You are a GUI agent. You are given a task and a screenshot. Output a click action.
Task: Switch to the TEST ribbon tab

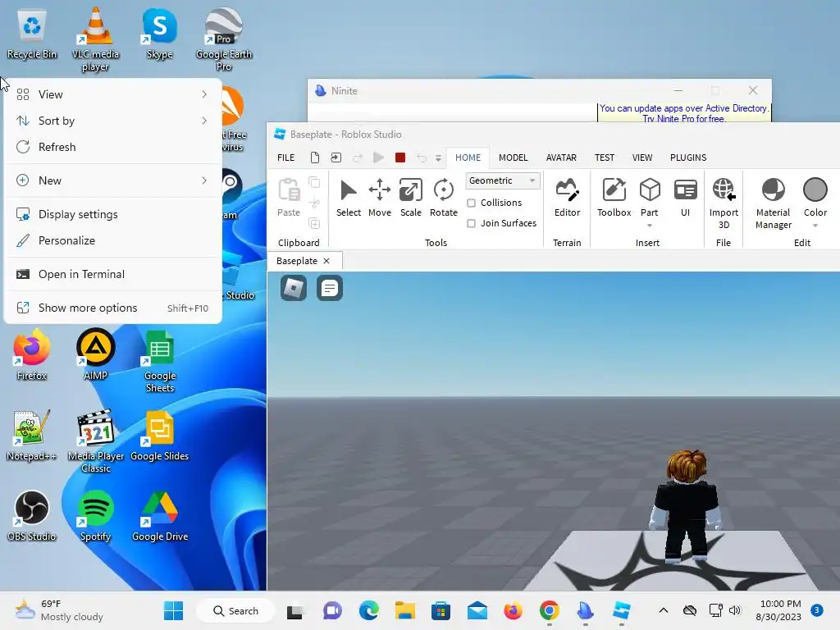[x=605, y=157]
